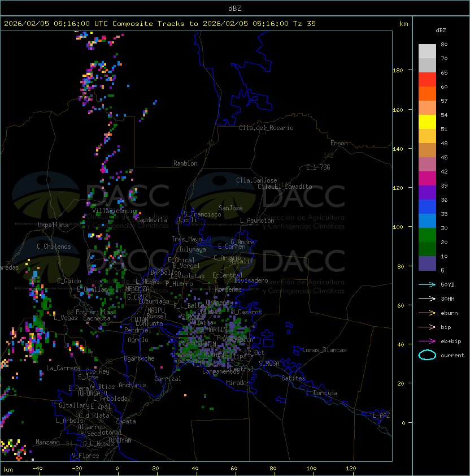Click the Ugarteche label
Screen dimensions: 470x476
(x=140, y=358)
